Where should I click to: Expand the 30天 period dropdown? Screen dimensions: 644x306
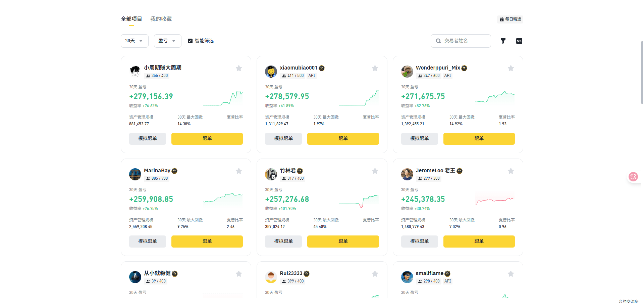pos(135,41)
